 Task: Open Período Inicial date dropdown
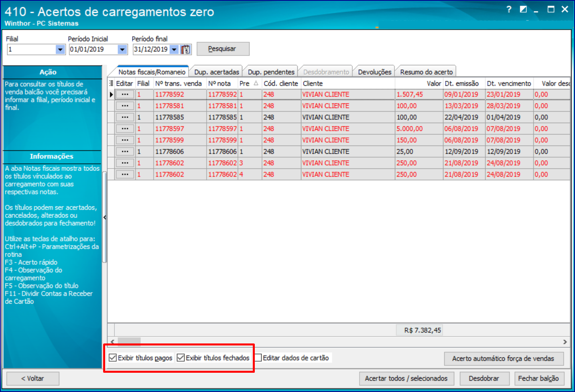click(122, 49)
